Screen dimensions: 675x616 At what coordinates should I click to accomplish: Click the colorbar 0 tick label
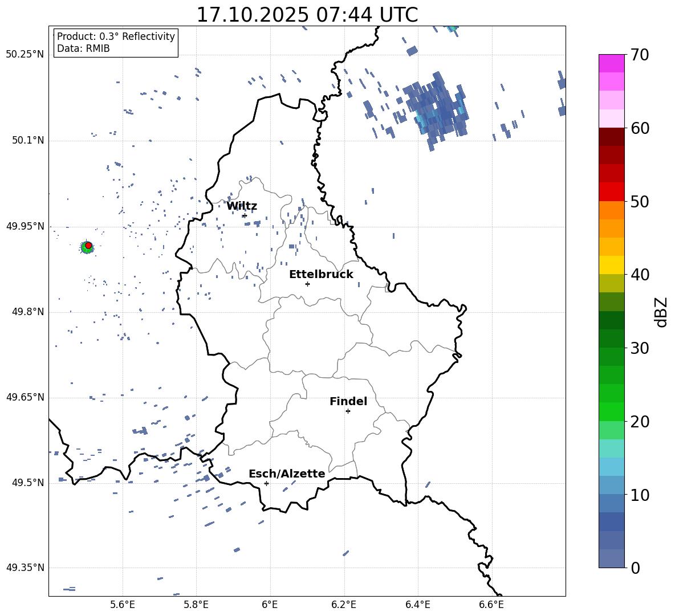[636, 568]
